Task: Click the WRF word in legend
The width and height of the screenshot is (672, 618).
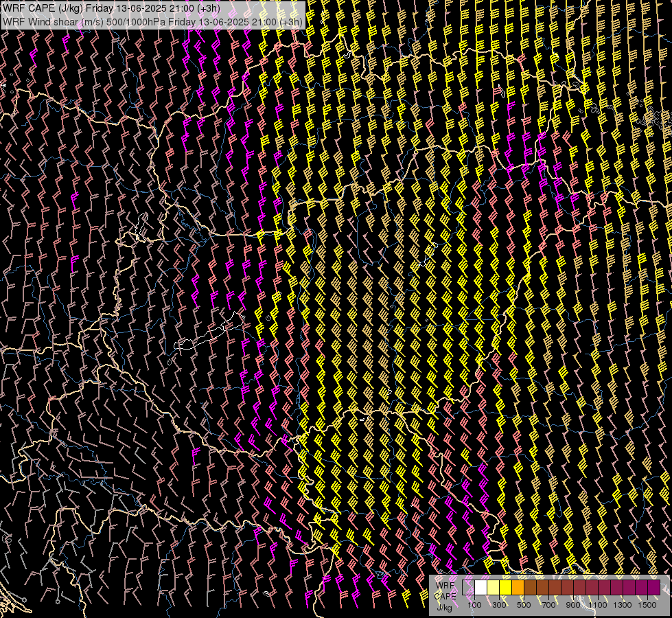Action: coord(445,585)
